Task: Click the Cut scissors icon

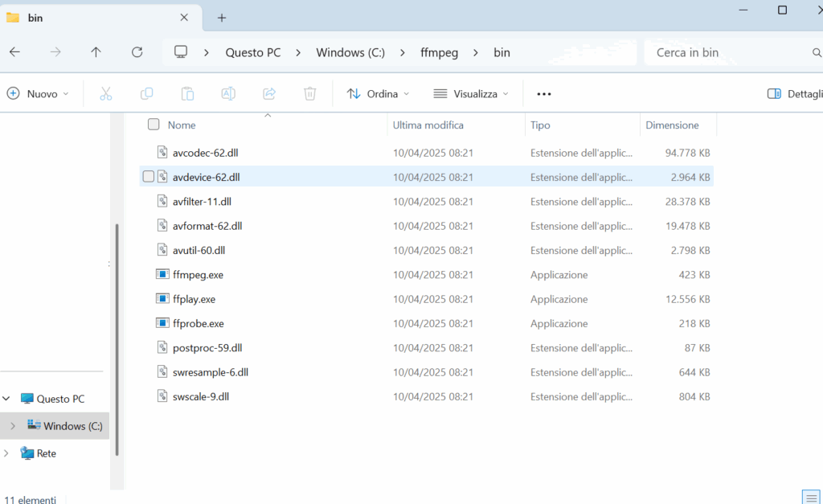Action: point(105,93)
